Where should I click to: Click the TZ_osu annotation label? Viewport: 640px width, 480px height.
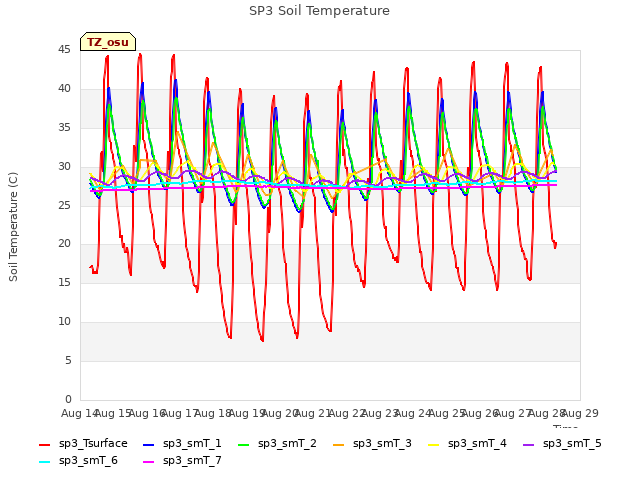[x=108, y=42]
